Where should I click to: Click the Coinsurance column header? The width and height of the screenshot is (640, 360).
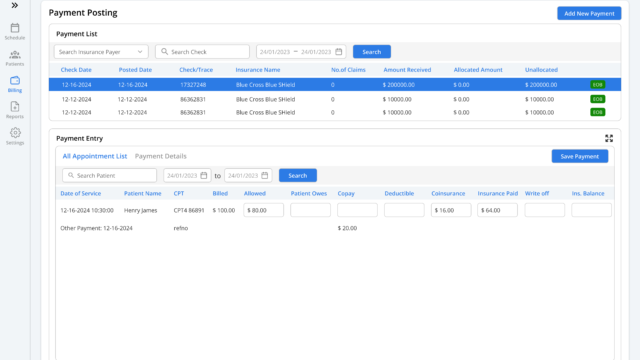tap(448, 193)
